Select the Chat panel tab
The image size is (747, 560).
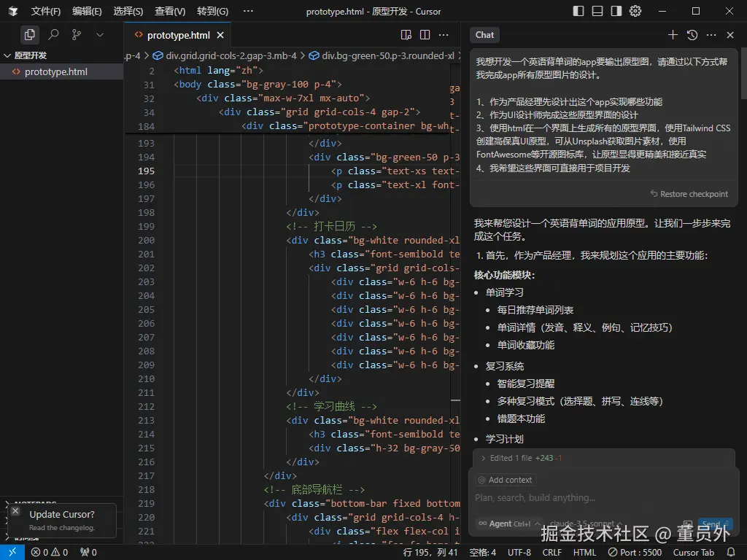coord(484,35)
